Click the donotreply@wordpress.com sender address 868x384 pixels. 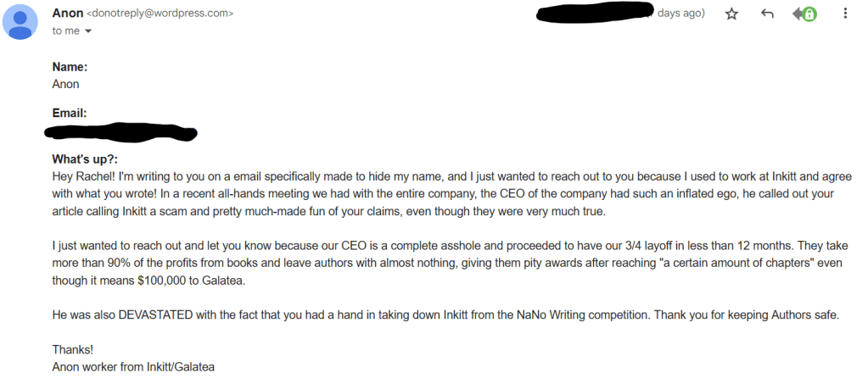(160, 14)
